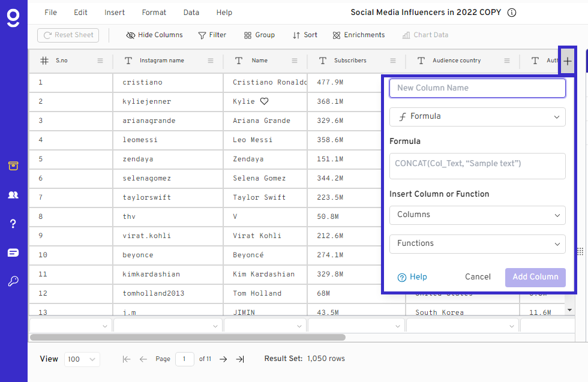588x382 pixels.
Task: Open the help question mark sidebar icon
Action: coord(13,224)
